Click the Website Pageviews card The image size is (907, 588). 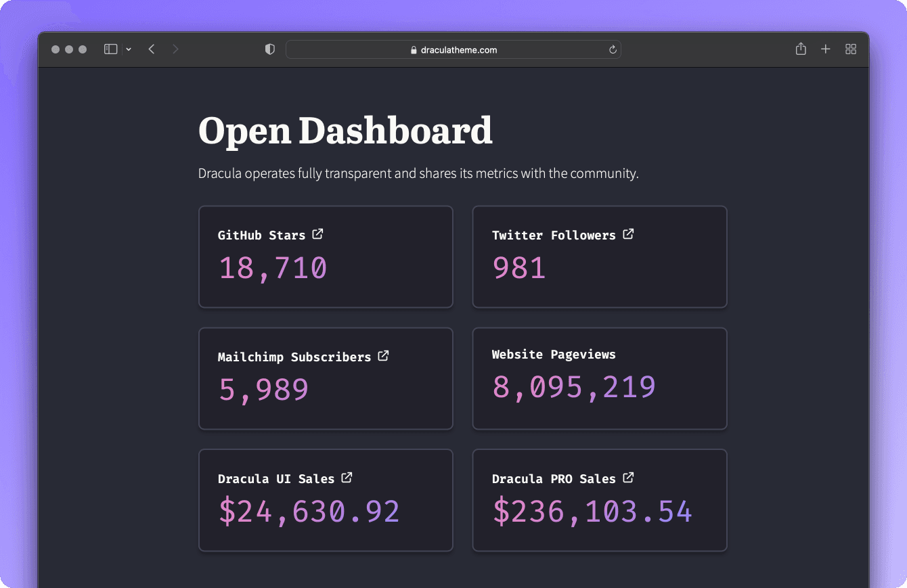tap(600, 378)
